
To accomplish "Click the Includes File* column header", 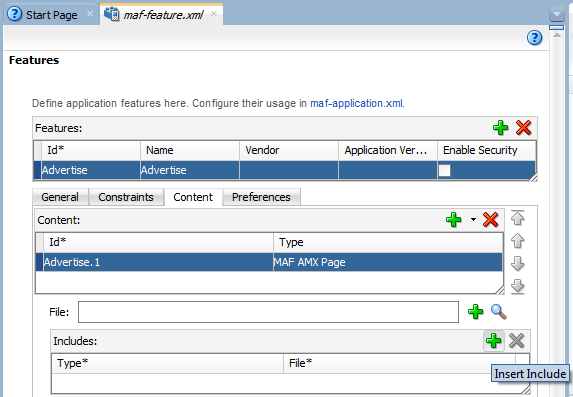I will click(399, 363).
